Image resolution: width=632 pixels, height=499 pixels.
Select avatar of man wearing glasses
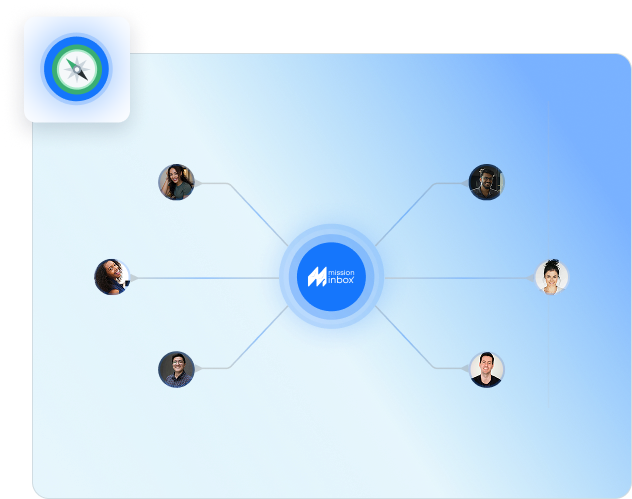(x=177, y=369)
